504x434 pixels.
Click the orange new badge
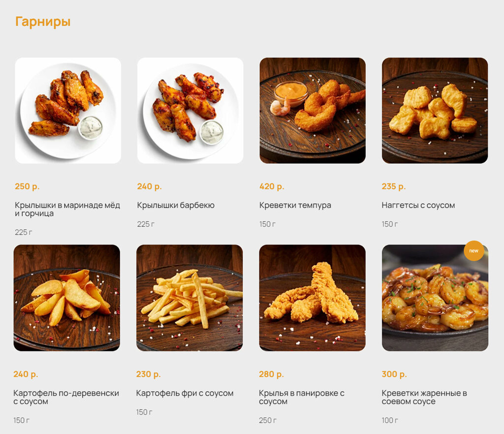[474, 250]
